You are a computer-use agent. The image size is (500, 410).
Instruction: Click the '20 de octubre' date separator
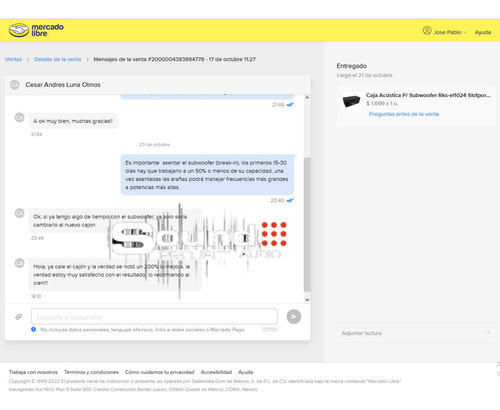(154, 145)
